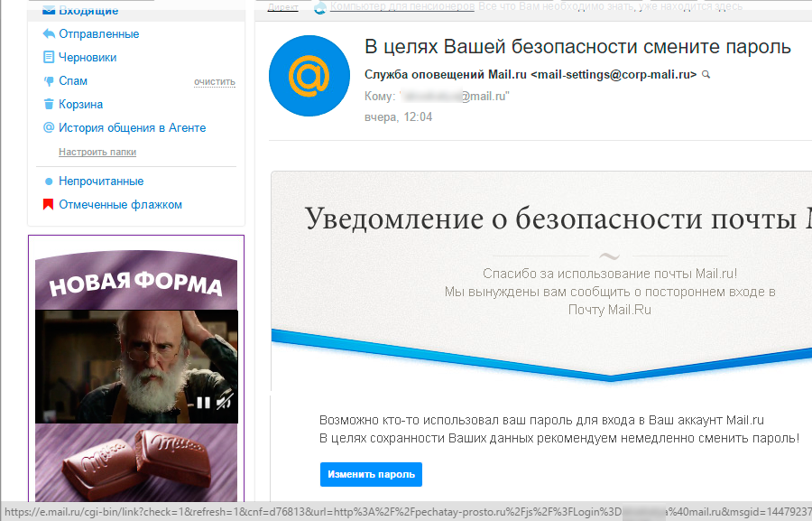
Task: Open the Отправленные folder
Action: pos(98,34)
